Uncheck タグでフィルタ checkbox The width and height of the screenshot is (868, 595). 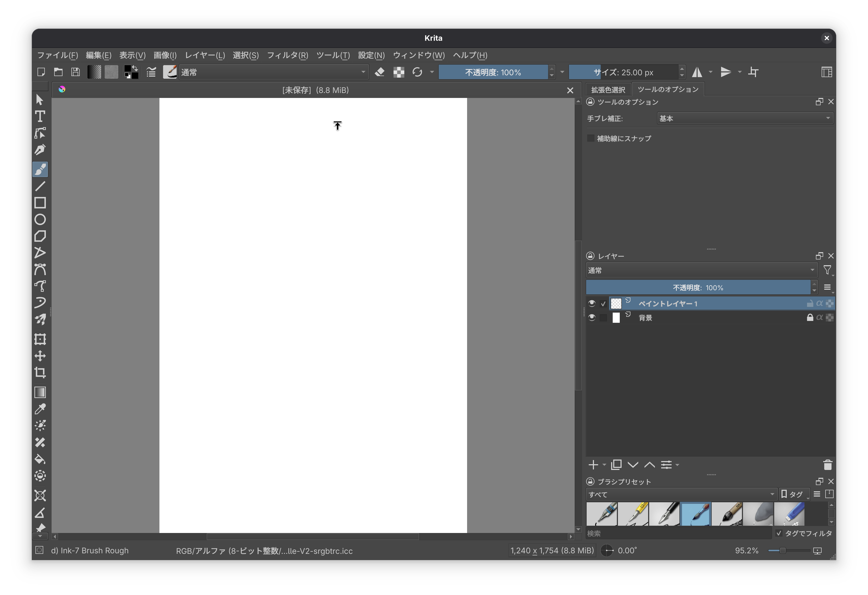point(779,533)
